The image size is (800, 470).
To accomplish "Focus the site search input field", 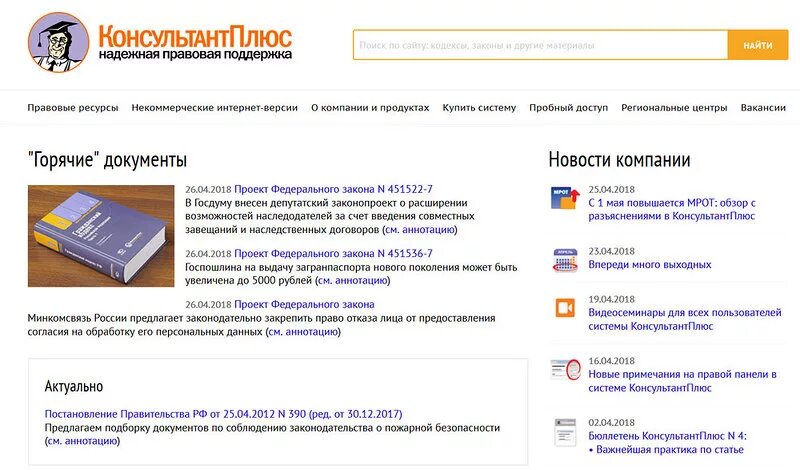I will [540, 45].
